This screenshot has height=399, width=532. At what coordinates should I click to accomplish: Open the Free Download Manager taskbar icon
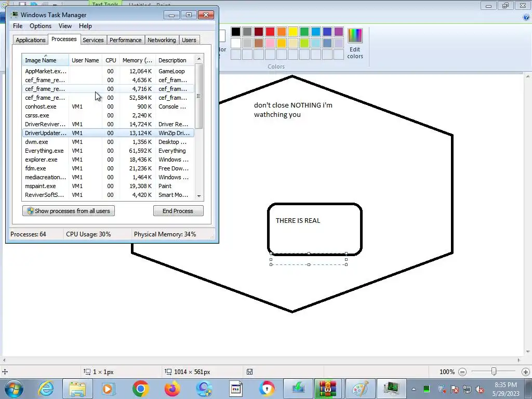pyautogui.click(x=298, y=389)
